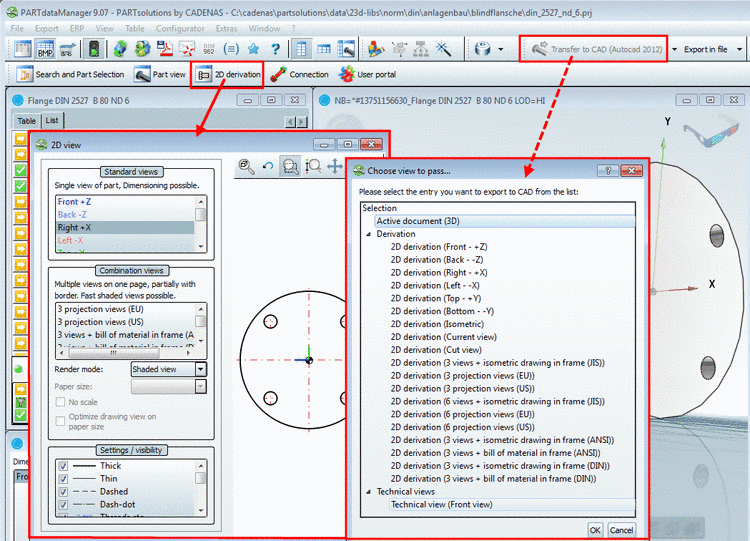Click the colored shapes toolbar icon
Image resolution: width=750 pixels, height=541 pixels.
point(376,49)
